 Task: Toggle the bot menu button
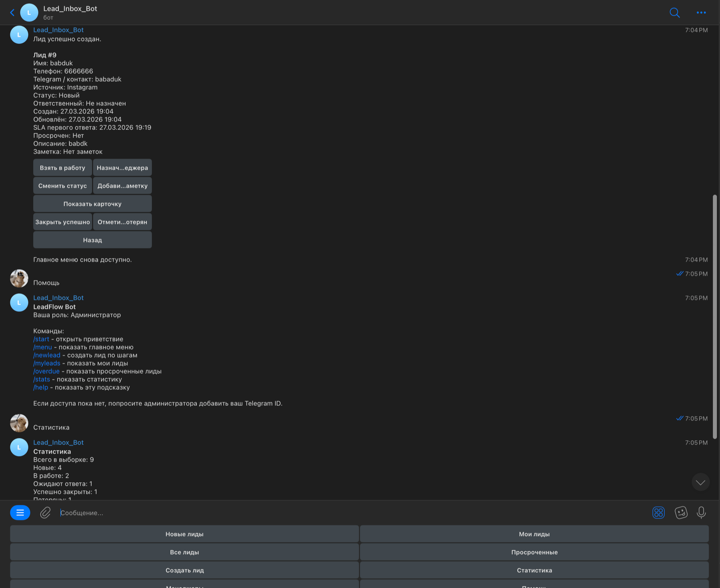[x=20, y=512]
